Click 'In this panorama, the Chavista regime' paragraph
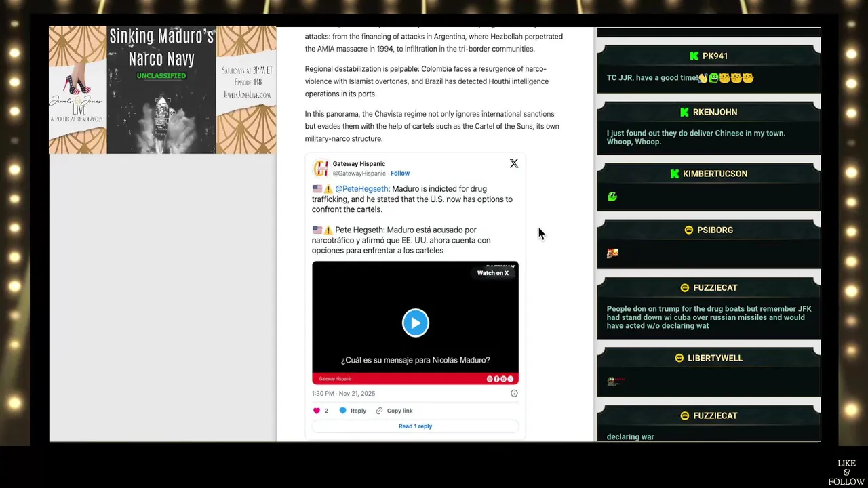Screen dimensions: 868x488 [432, 126]
